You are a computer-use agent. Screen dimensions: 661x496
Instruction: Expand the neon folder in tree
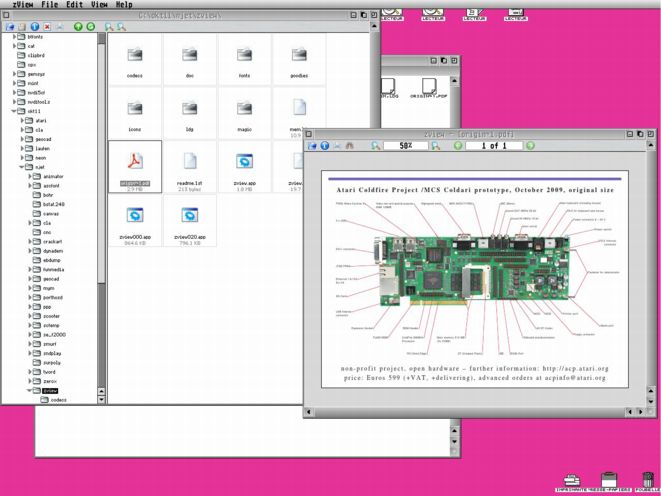[22, 158]
